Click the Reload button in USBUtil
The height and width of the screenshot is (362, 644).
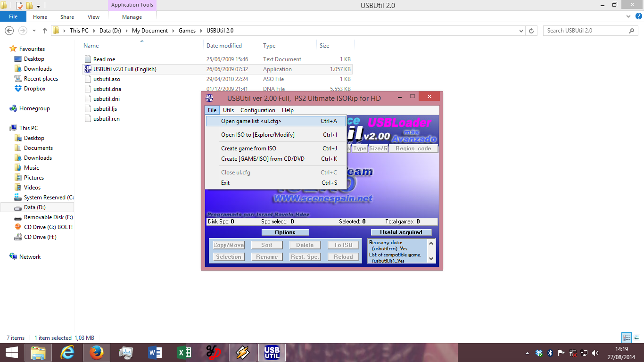click(343, 257)
